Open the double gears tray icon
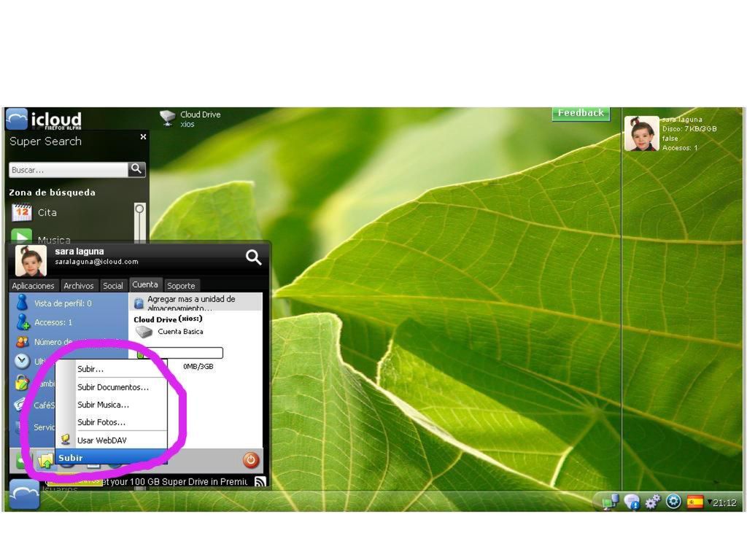The image size is (747, 560). pyautogui.click(x=653, y=502)
